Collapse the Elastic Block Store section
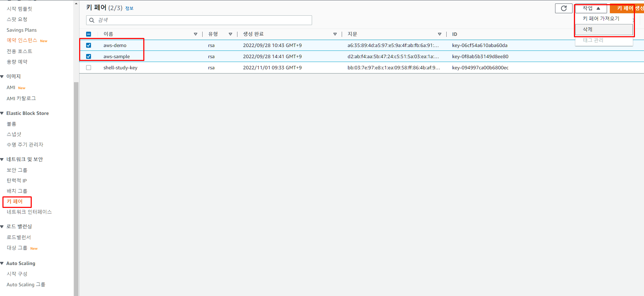 click(2, 114)
